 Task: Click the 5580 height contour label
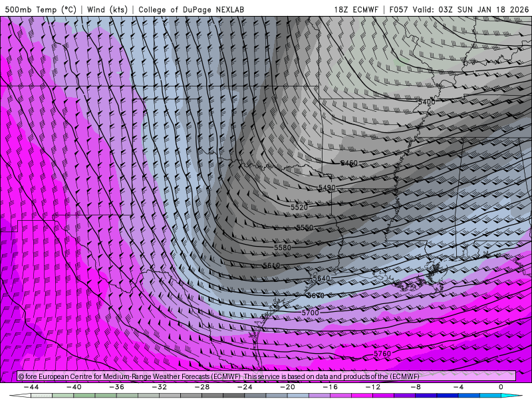point(282,247)
